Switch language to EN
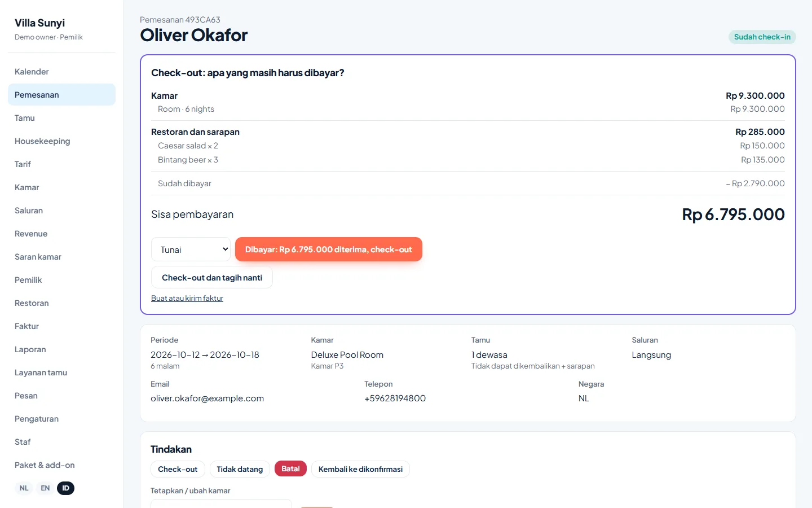This screenshot has width=812, height=508. click(45, 488)
